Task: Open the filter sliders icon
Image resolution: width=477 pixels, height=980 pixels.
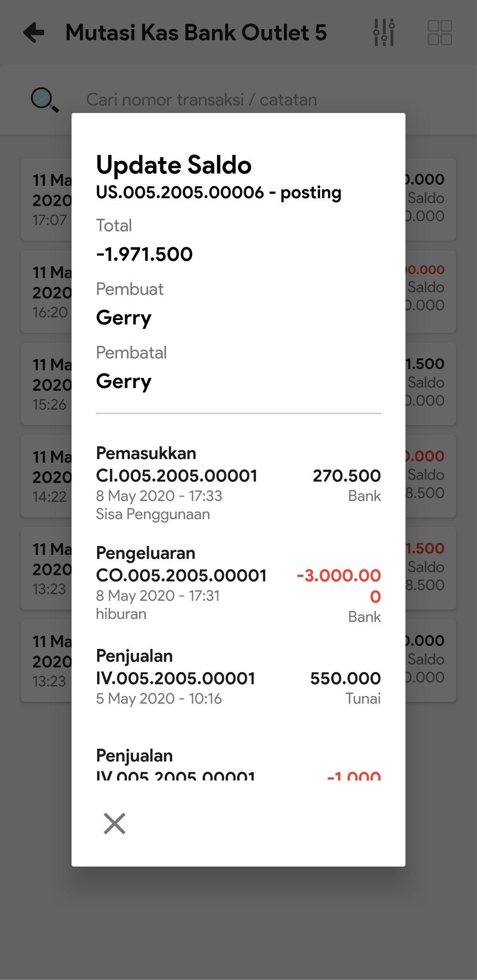Action: tap(384, 33)
